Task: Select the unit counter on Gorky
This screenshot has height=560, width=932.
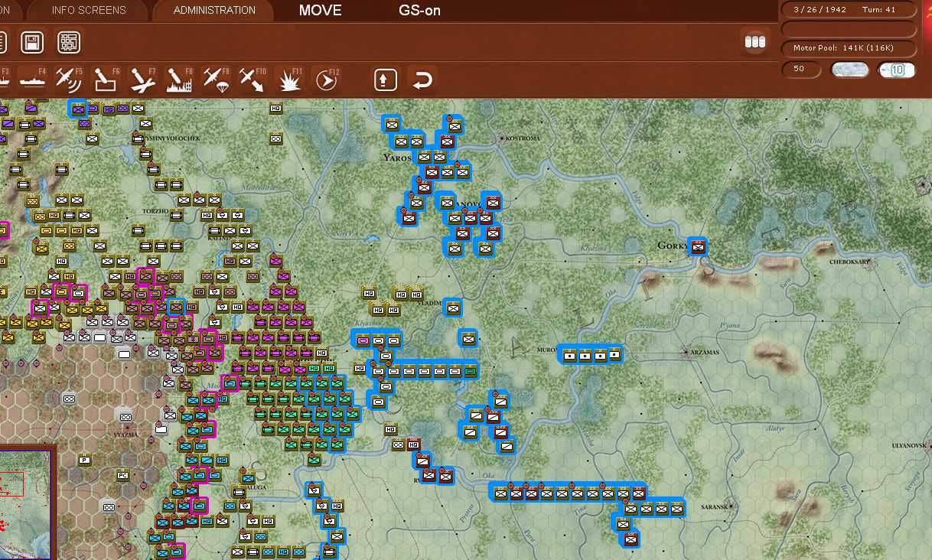Action: pyautogui.click(x=697, y=246)
